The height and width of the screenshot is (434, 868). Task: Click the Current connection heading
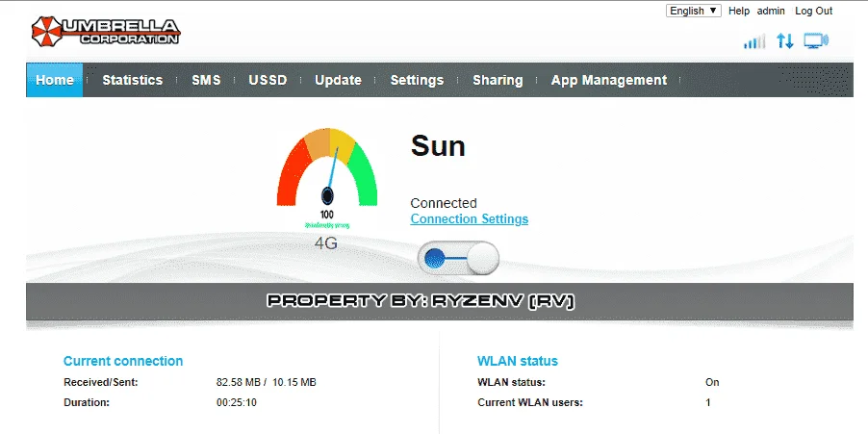(123, 361)
